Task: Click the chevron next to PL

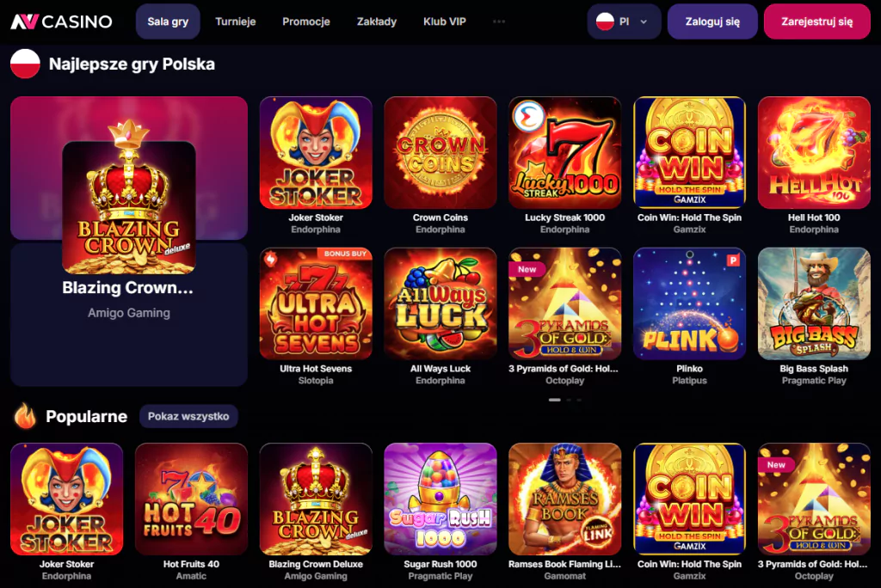Action: [x=642, y=21]
